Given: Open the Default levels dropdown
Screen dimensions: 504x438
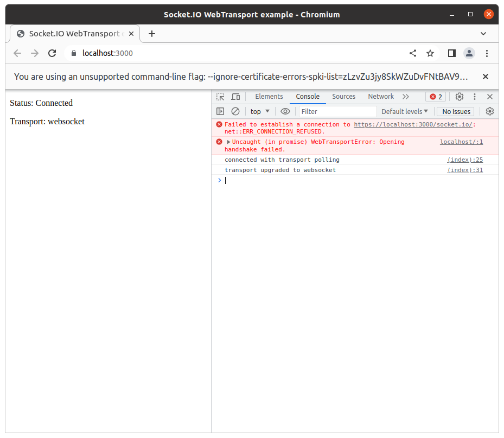Looking at the screenshot, I should point(404,111).
